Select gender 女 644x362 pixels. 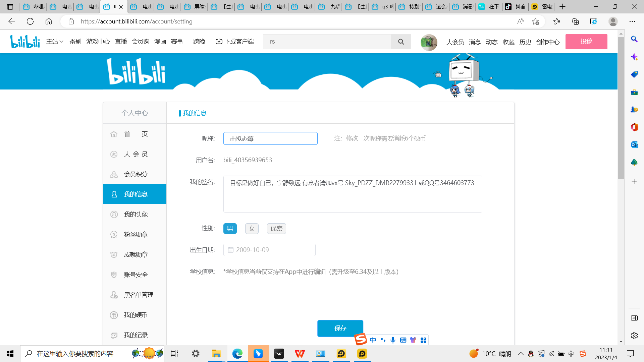tap(252, 229)
